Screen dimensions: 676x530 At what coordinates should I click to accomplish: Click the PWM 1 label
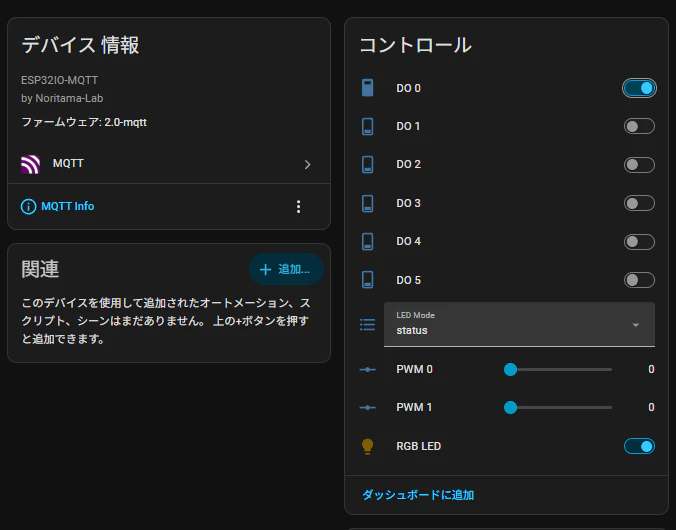(414, 408)
